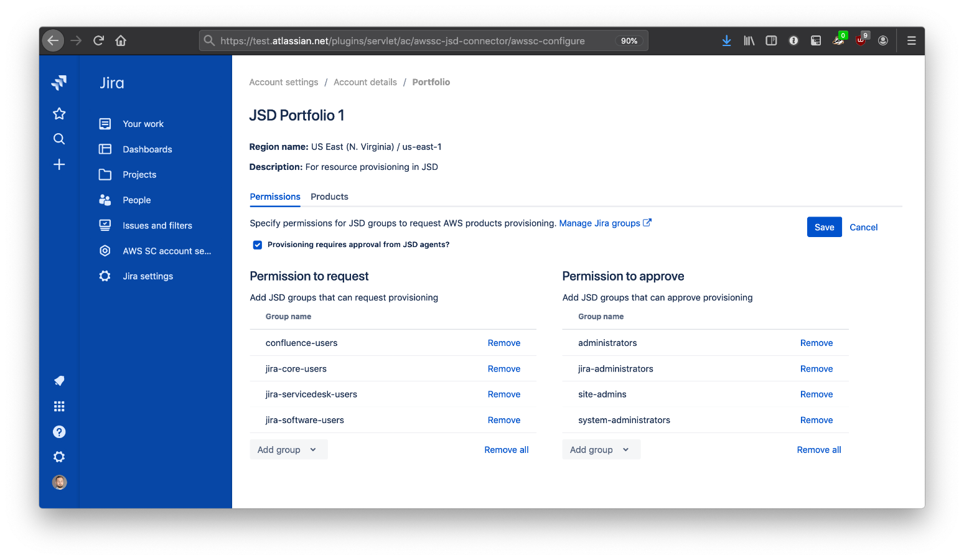Click Remove all under Permission to request
The image size is (964, 560).
pyautogui.click(x=507, y=450)
